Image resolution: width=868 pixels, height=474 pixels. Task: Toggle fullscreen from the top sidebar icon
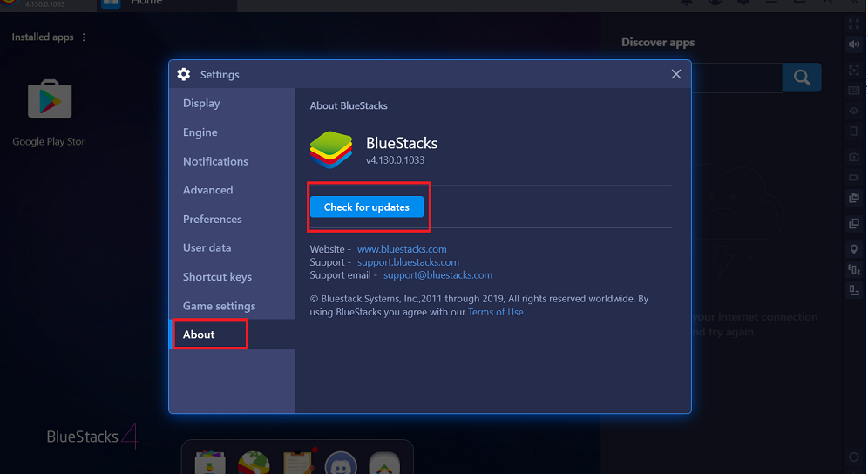coord(853,24)
